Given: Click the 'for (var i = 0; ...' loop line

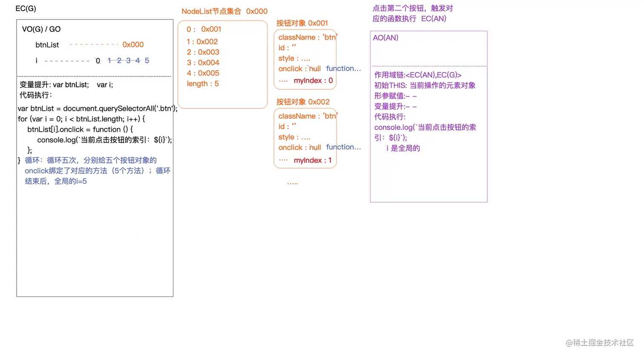Looking at the screenshot, I should click(x=81, y=119).
